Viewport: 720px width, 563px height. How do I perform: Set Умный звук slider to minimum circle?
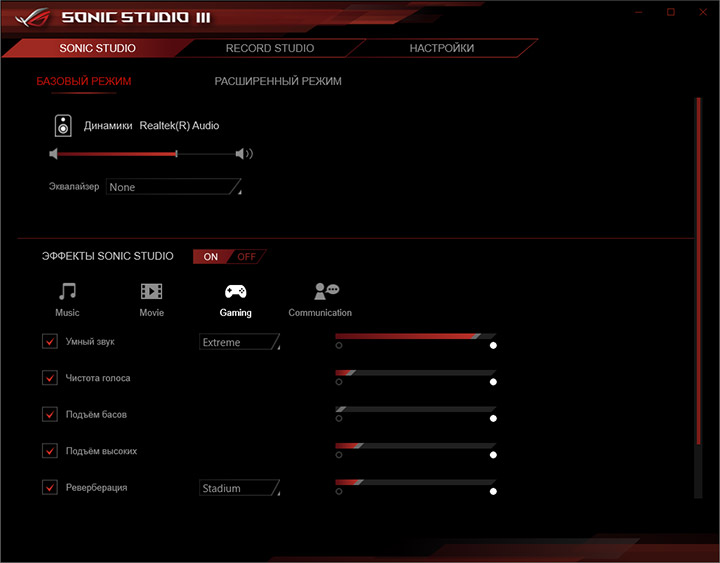(339, 345)
